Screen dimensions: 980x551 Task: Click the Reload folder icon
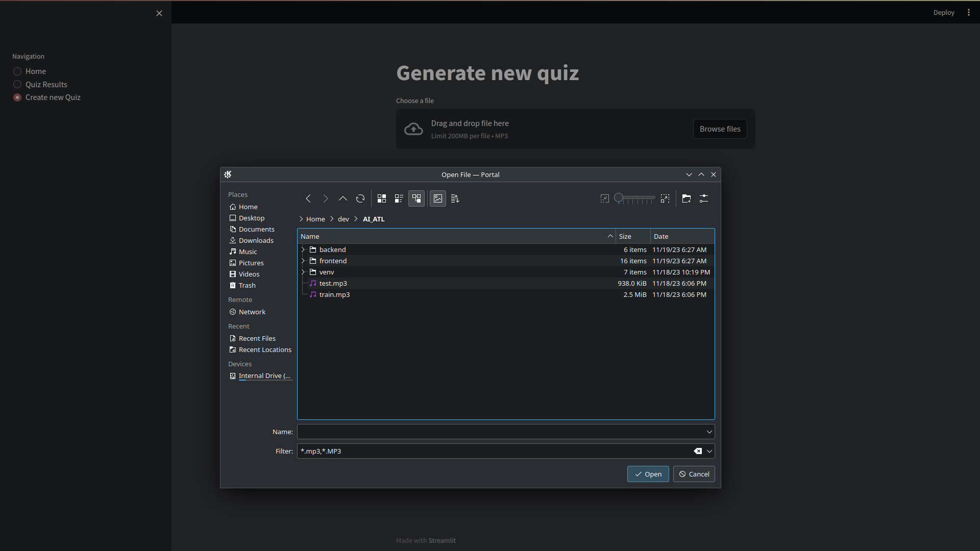(x=360, y=198)
